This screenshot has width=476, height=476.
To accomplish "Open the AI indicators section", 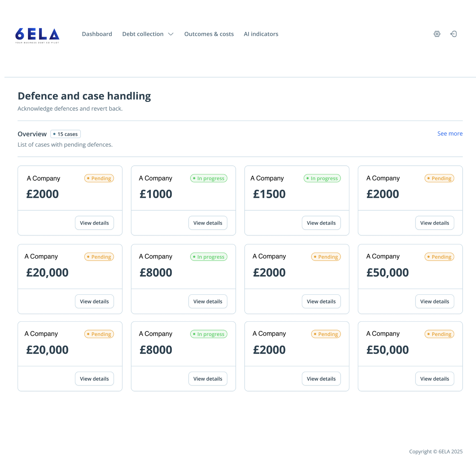I will point(261,34).
